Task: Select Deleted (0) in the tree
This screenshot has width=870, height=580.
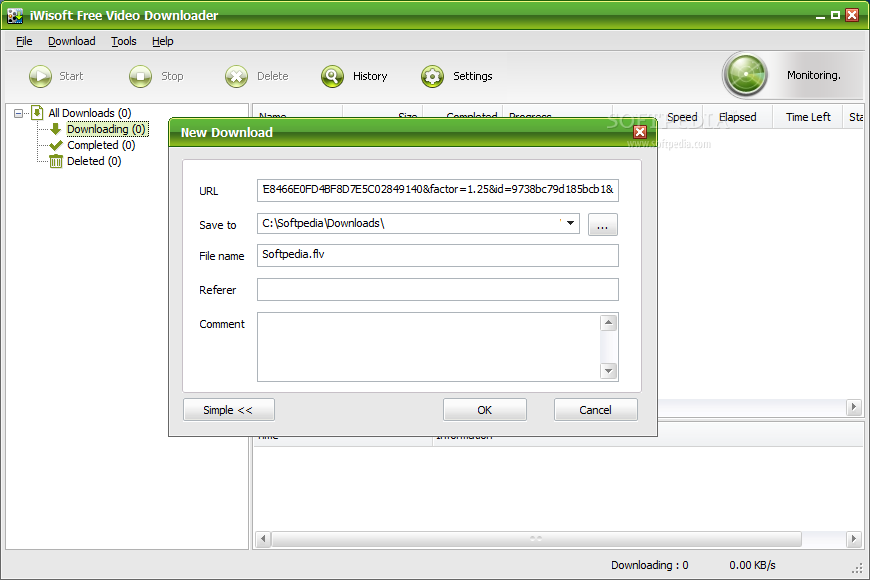Action: point(94,162)
